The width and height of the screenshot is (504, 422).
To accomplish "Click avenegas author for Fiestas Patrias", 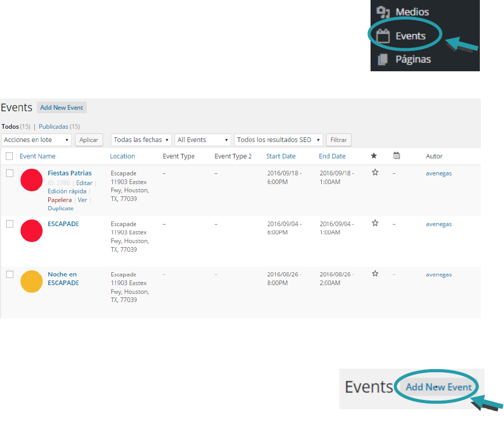I will tap(439, 173).
